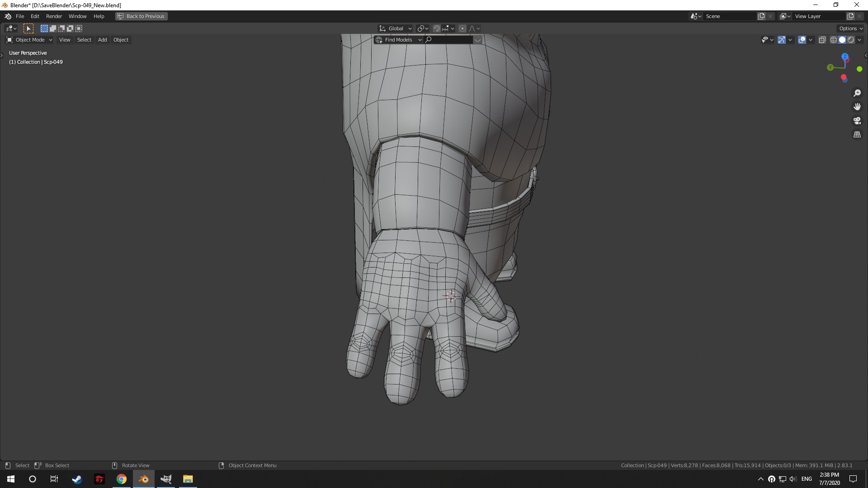Expand the Find Models search dropdown
The width and height of the screenshot is (868, 488).
pos(419,39)
